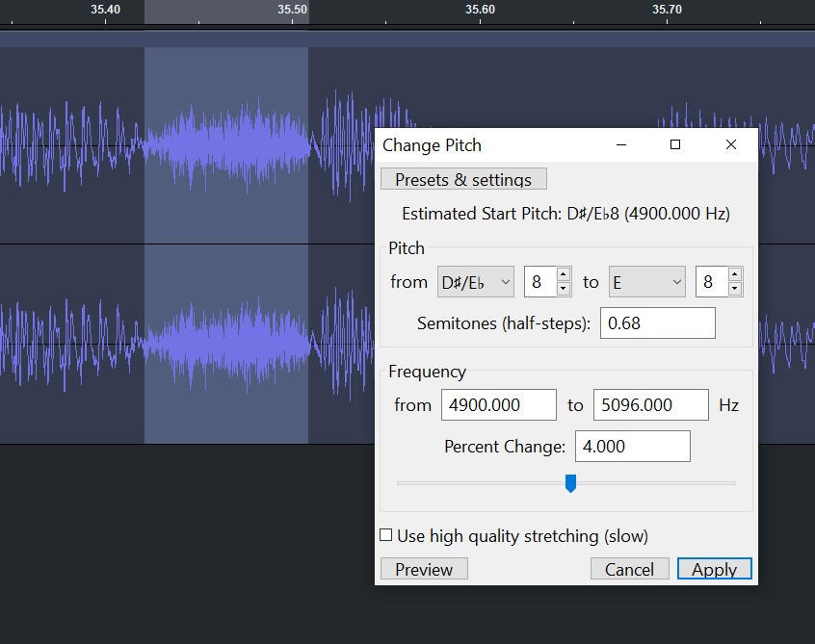The width and height of the screenshot is (815, 644).
Task: Click the Presets & settings button
Action: (x=463, y=180)
